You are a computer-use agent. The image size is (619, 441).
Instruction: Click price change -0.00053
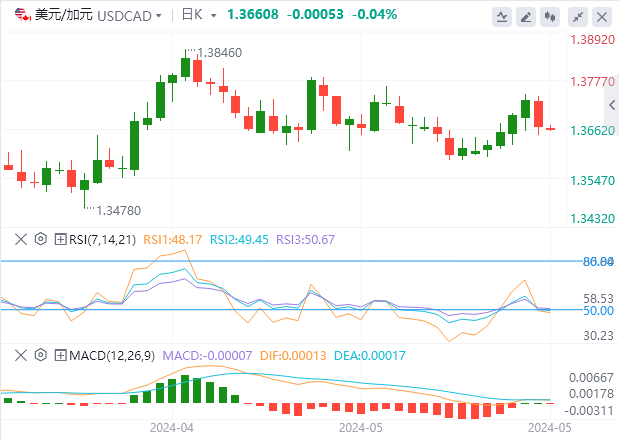315,15
